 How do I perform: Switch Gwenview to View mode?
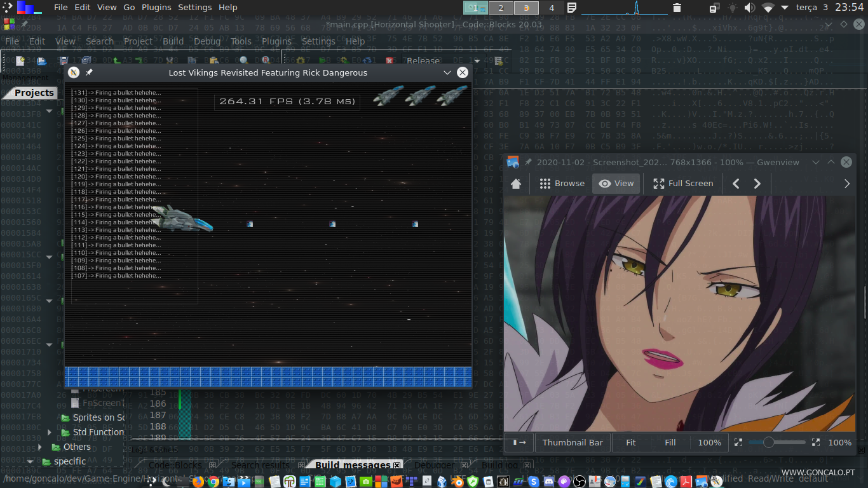[616, 184]
